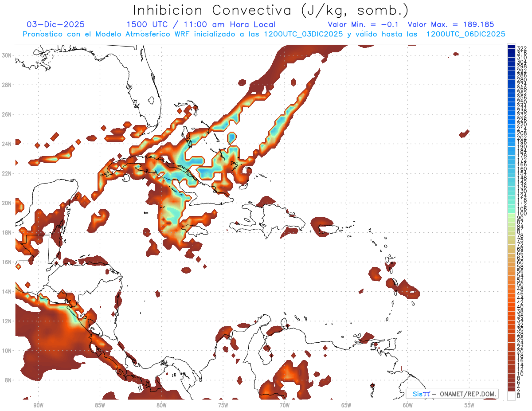Click the 16N latitude label
This screenshot has height=411, width=532.
[8, 262]
